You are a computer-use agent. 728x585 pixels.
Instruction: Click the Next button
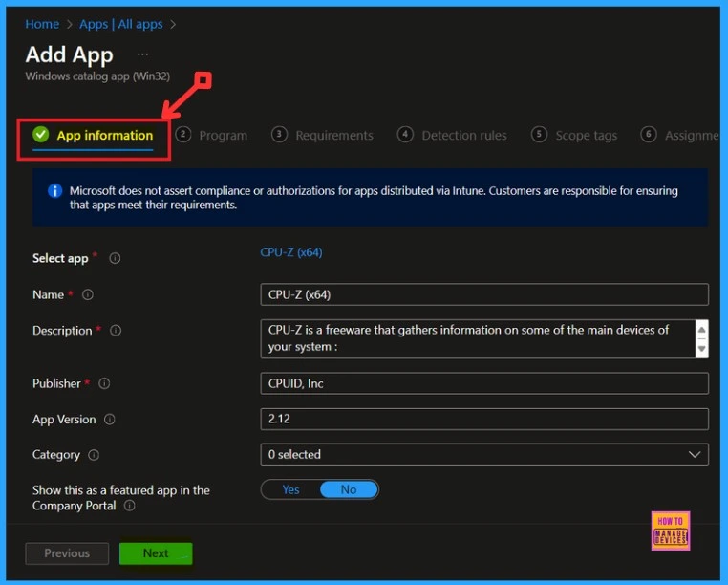tap(156, 553)
